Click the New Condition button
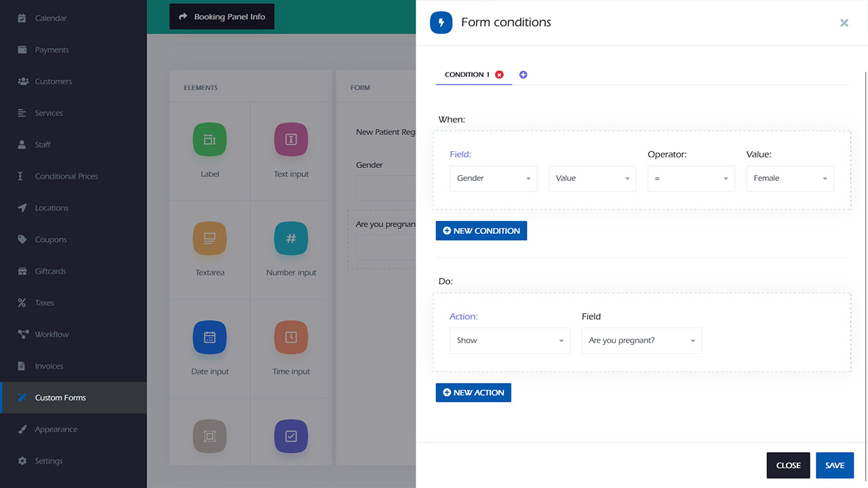868x488 pixels. 481,230
